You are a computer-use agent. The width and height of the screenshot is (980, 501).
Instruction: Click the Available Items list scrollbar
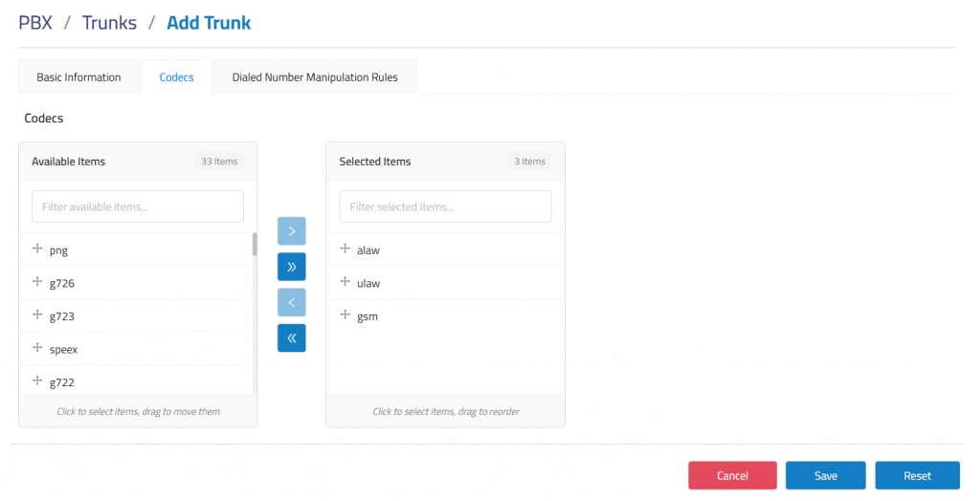click(255, 245)
